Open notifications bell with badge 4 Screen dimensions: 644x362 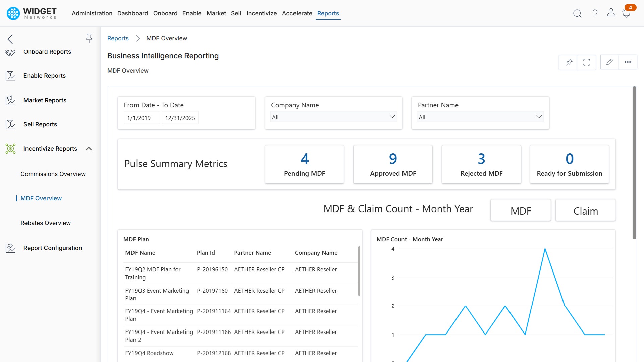coord(626,13)
